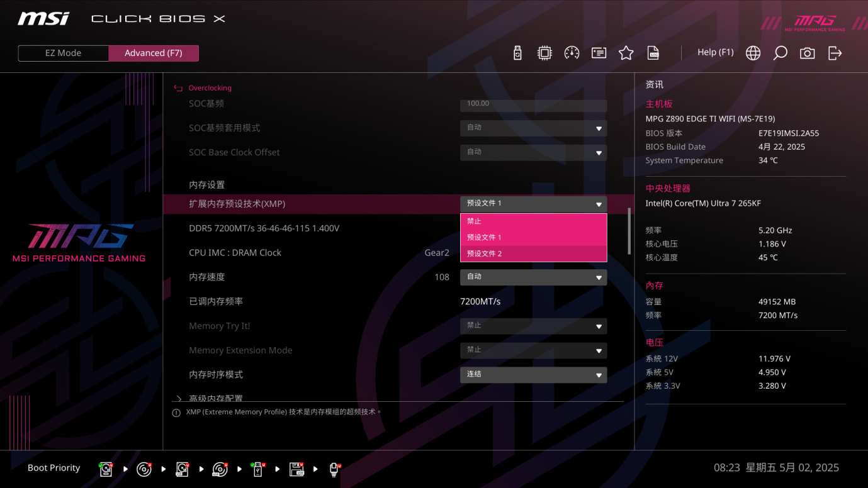Open the speedometer gauge icon in toolbar
The image size is (868, 488).
[572, 53]
